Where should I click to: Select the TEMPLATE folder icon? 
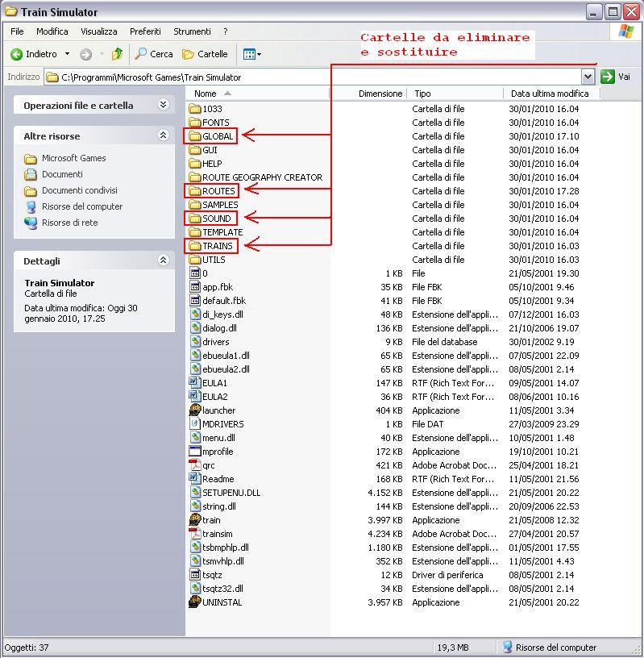click(x=195, y=232)
